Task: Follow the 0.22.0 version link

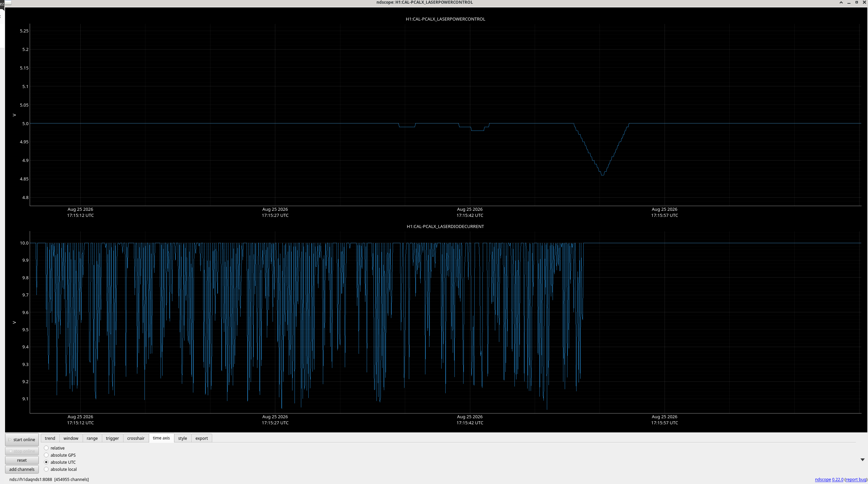Action: [838, 479]
